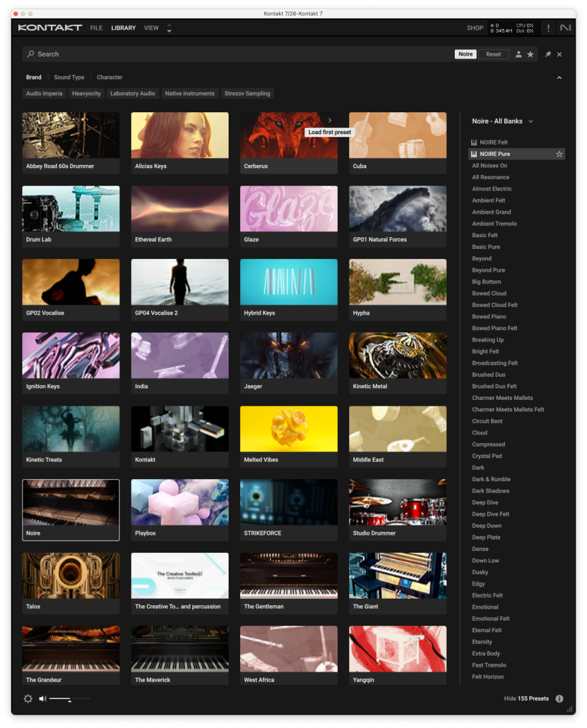Open the VIEW menu
This screenshot has width=587, height=728.
152,28
